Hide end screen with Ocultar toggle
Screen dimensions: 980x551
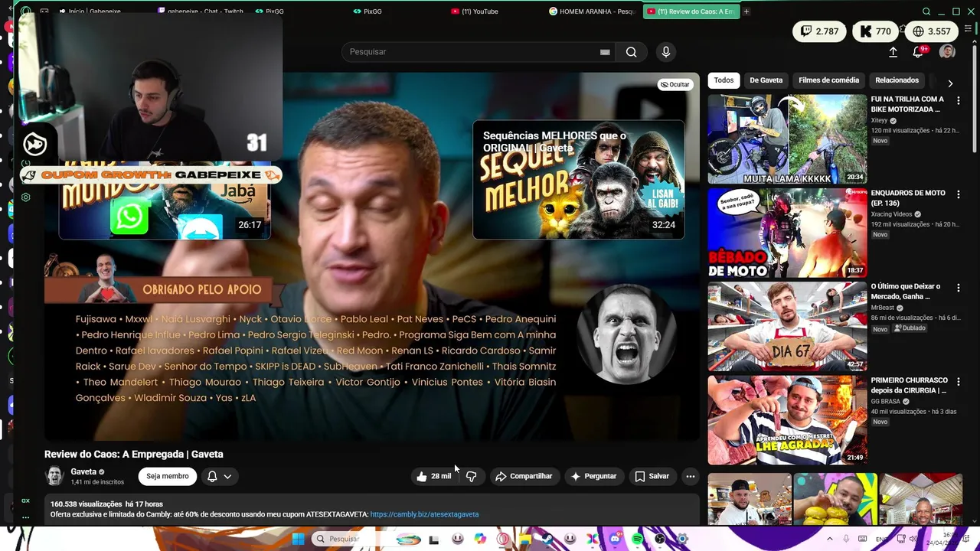675,84
